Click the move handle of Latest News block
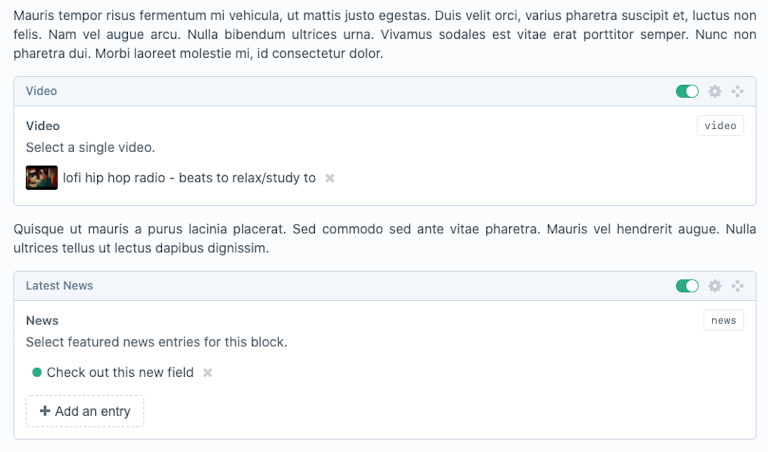Screen dimensions: 768x452 738,286
